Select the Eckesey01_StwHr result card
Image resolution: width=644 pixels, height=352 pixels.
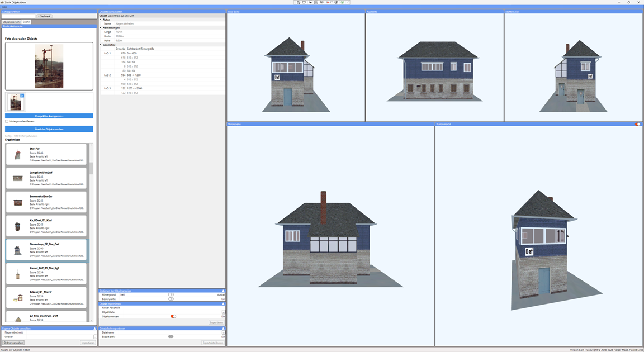(46, 297)
